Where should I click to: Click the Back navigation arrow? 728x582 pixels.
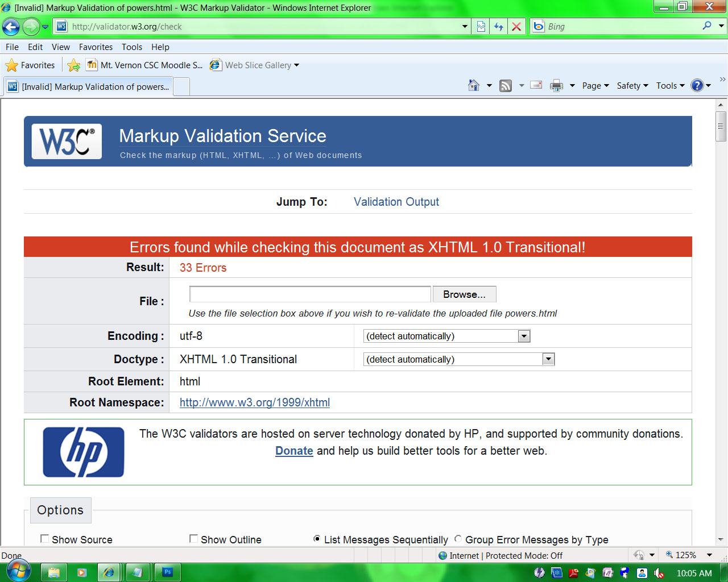pos(11,27)
